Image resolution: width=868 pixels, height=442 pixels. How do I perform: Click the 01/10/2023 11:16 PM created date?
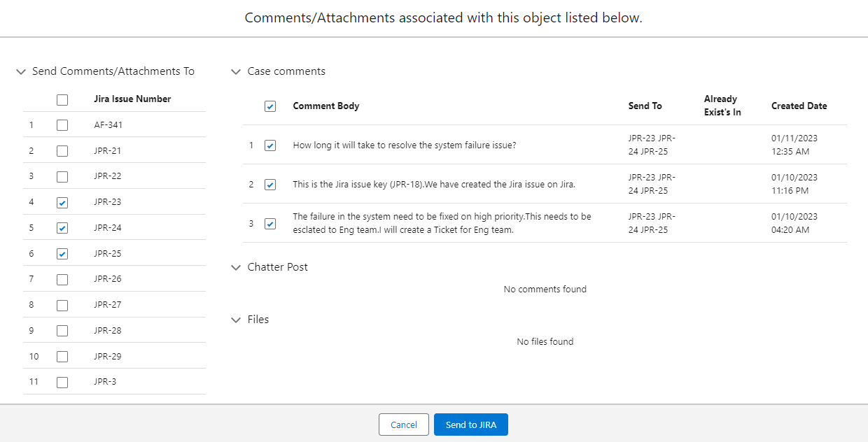pos(794,184)
